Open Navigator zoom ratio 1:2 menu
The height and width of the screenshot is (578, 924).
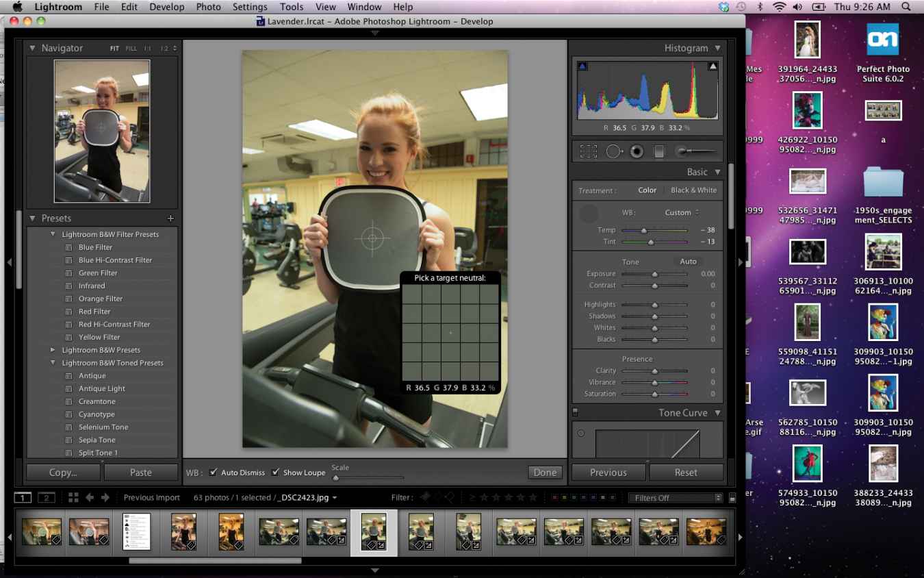pyautogui.click(x=168, y=49)
